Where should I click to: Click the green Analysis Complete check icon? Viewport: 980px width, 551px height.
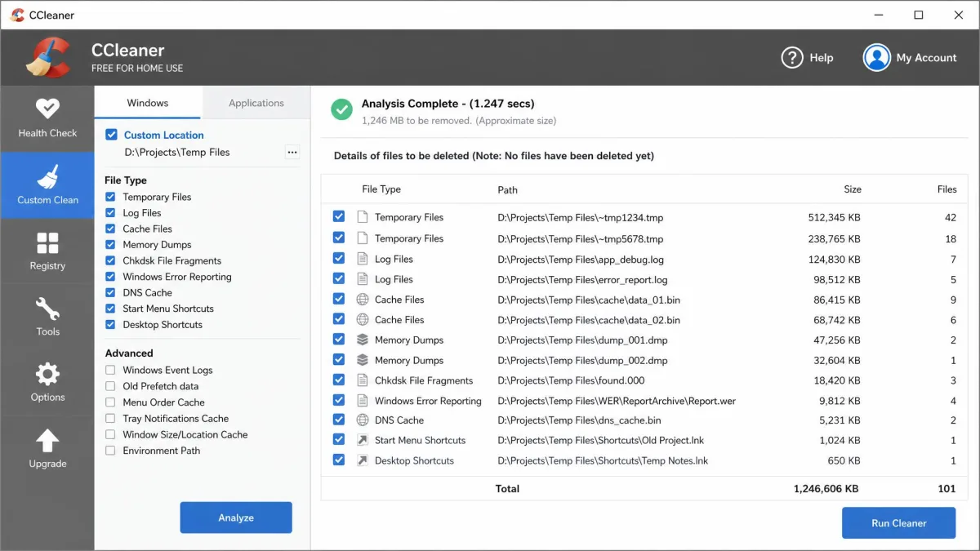click(x=341, y=110)
